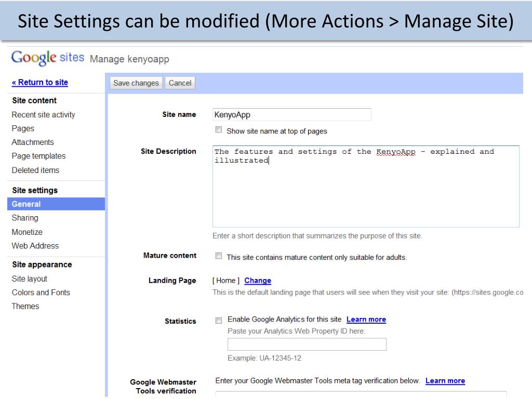The image size is (532, 399).
Task: Check the mature content checkbox
Action: [x=219, y=256]
